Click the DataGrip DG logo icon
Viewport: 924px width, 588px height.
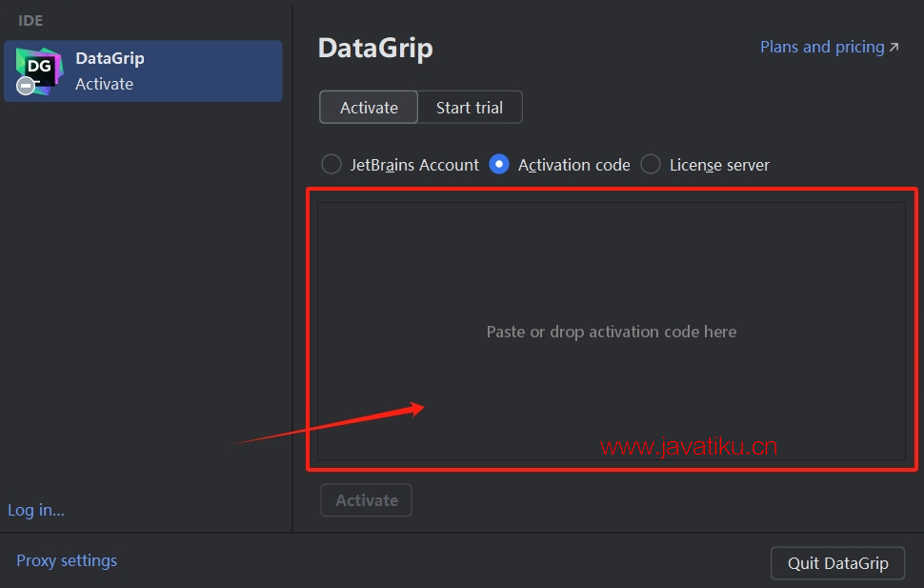39,71
